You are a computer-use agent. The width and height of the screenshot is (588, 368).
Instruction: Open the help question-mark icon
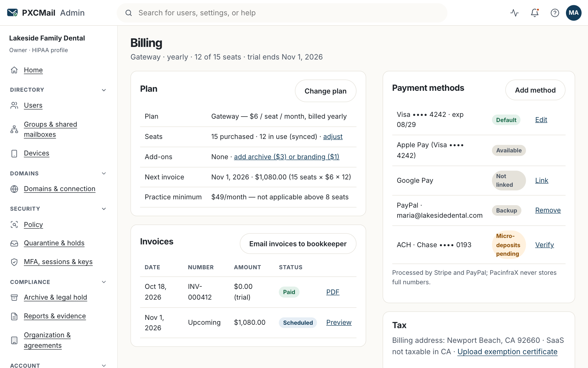pos(555,13)
